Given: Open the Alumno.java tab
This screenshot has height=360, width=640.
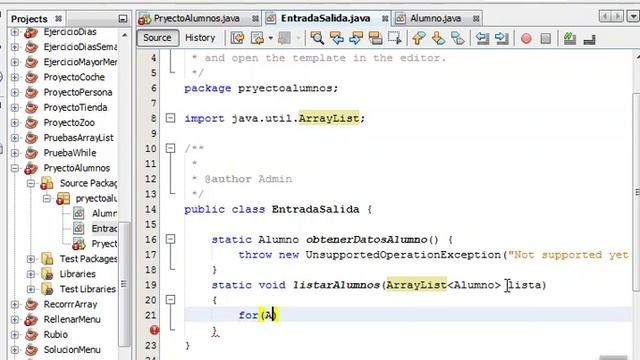Looking at the screenshot, I should click(x=436, y=18).
